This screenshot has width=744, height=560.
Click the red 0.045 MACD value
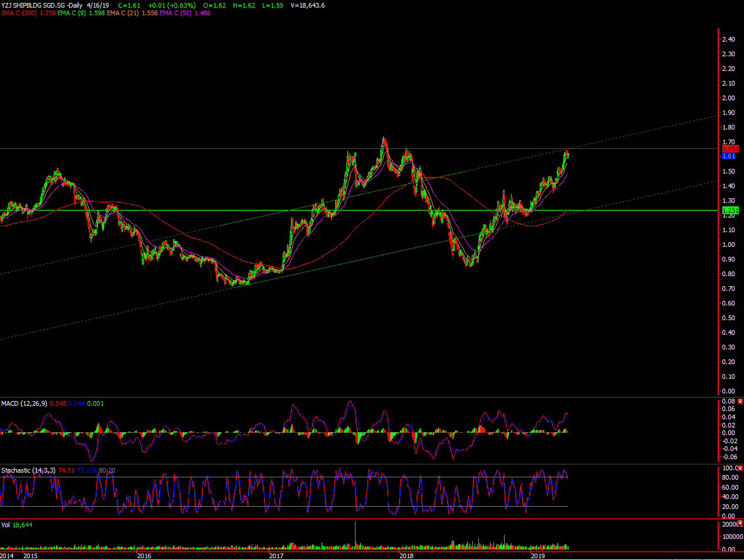point(58,403)
